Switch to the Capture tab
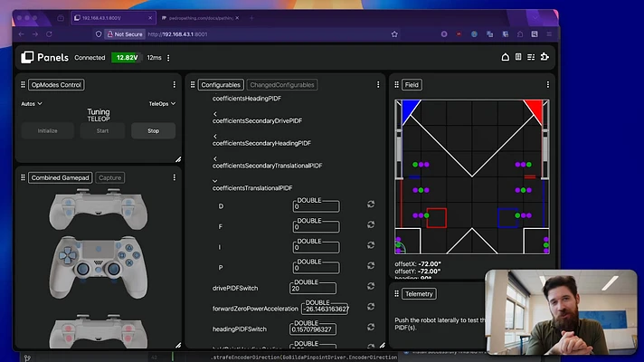This screenshot has width=644, height=362. (x=110, y=178)
